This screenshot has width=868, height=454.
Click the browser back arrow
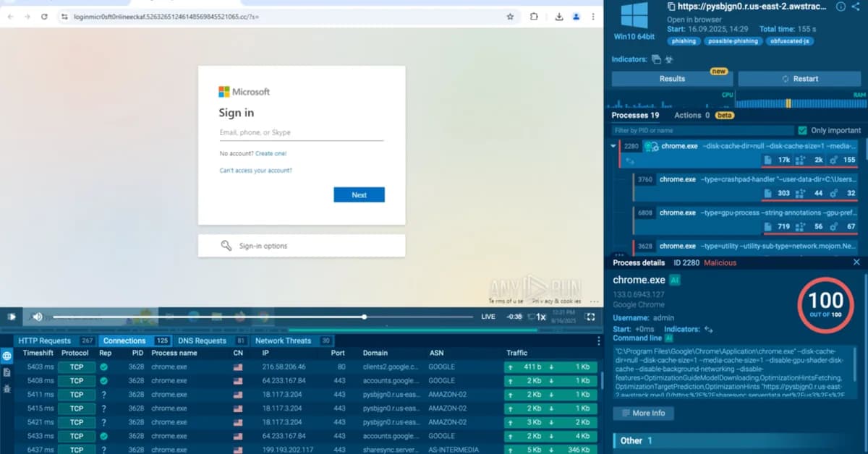pos(12,17)
